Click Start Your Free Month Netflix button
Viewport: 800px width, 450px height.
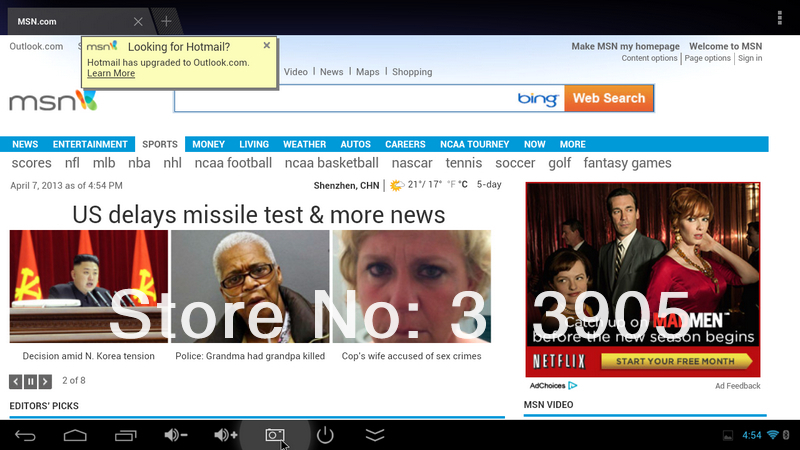pos(677,362)
